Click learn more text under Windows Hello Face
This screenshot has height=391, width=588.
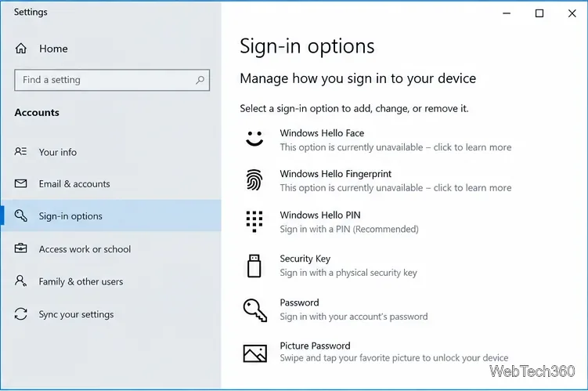pos(395,147)
